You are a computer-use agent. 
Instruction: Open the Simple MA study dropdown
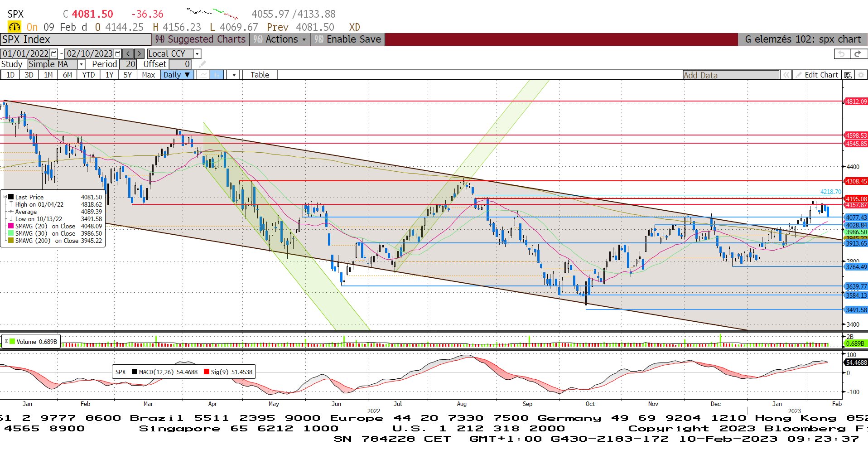coord(81,64)
